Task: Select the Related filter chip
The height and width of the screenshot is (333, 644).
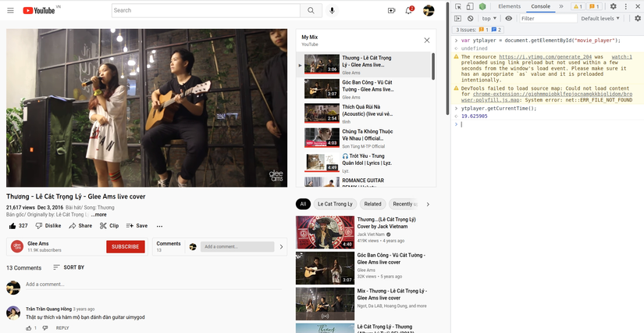Action: tap(373, 204)
